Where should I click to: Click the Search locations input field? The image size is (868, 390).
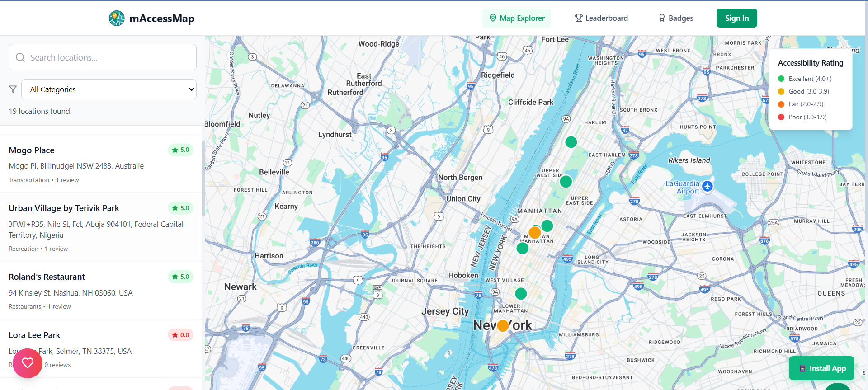point(103,57)
